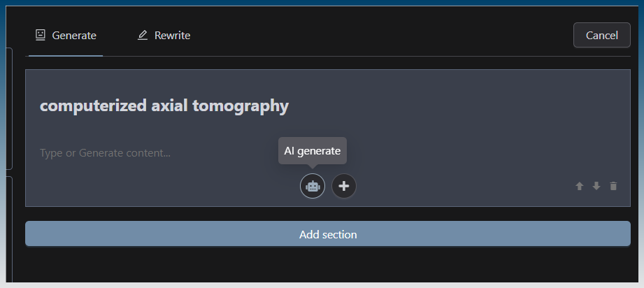The height and width of the screenshot is (288, 644).
Task: Click the pencil icon on the Rewrite tab
Action: point(143,35)
